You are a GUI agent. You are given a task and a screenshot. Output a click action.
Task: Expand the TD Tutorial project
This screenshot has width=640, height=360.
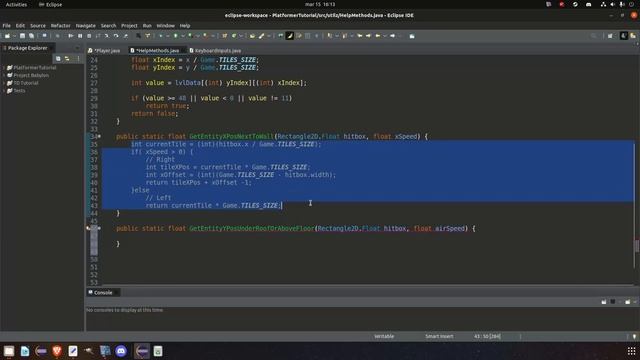[4, 83]
